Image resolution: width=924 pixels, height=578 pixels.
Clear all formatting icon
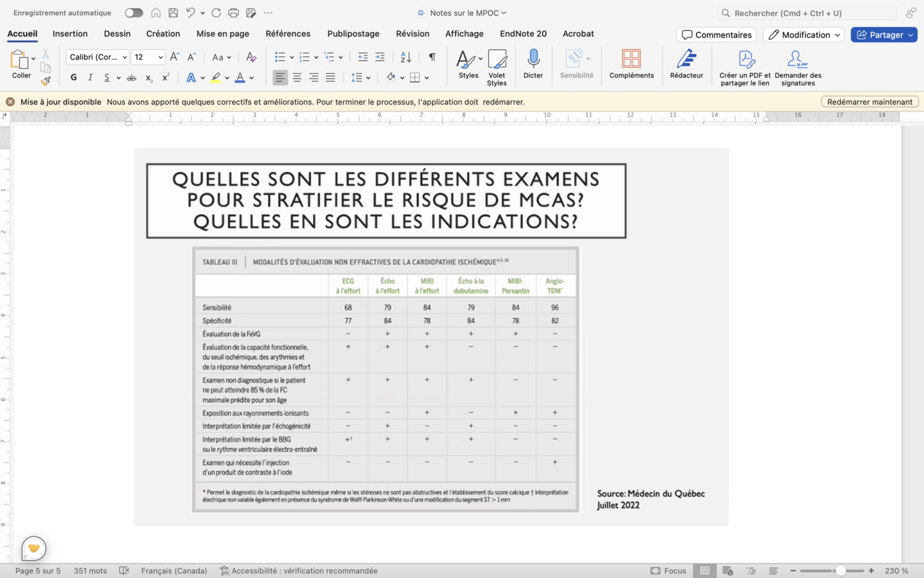click(x=251, y=58)
